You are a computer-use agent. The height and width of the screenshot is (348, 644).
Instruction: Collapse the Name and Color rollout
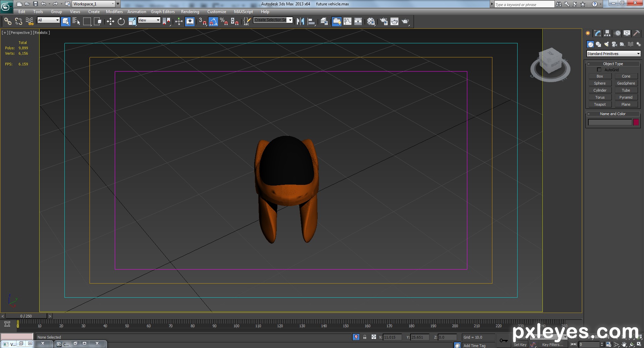(613, 114)
